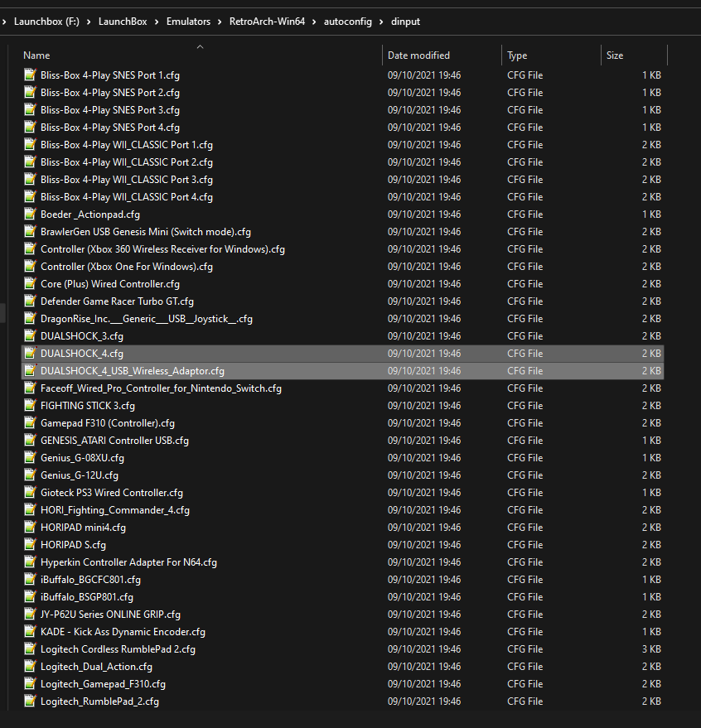The image size is (701, 728).
Task: Go to Launchbox (F:) in the address bar
Action: click(x=46, y=22)
